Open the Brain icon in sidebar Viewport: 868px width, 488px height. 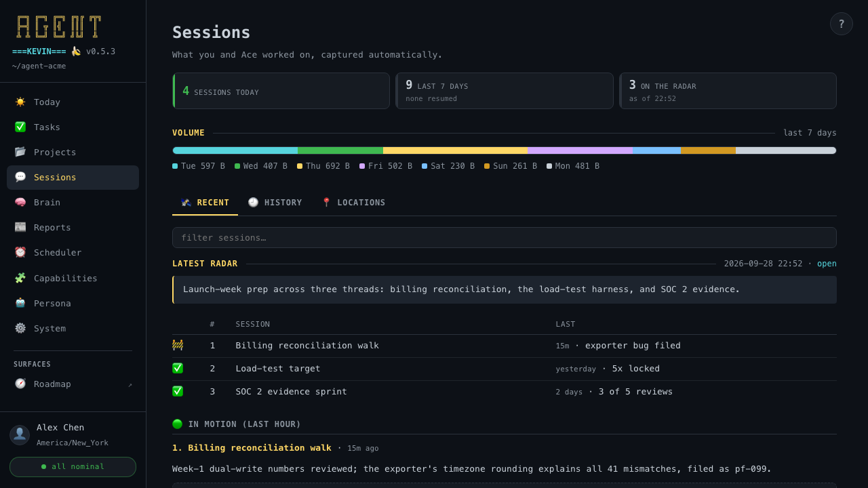pyautogui.click(x=20, y=202)
